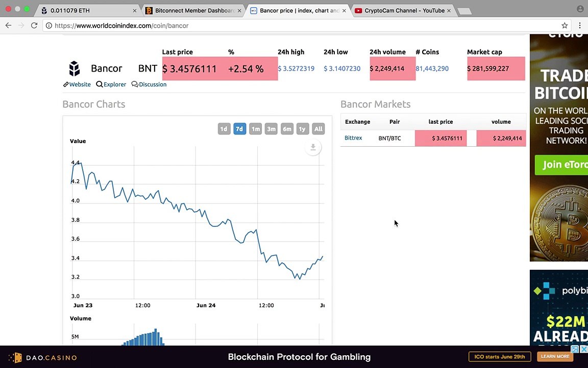Close the Bancor price tab
Viewport: 588px width, 368px height.
tap(344, 11)
